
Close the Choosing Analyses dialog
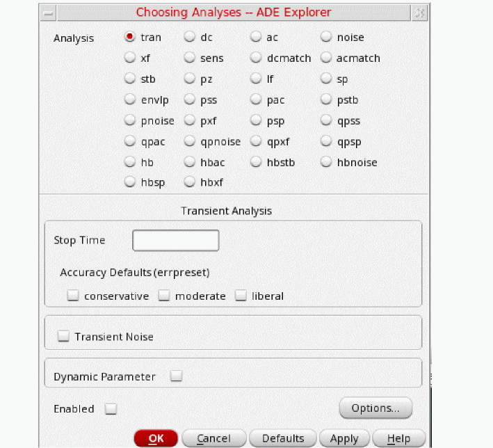click(x=420, y=13)
